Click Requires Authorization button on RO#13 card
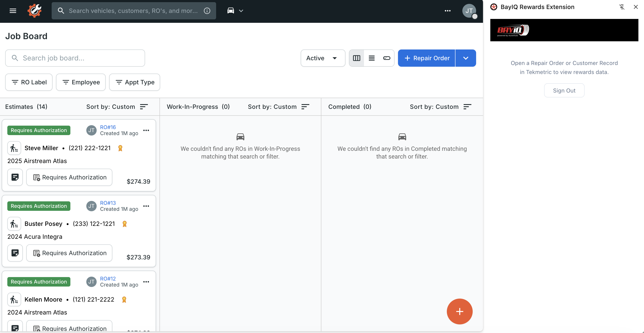This screenshot has width=644, height=333. pos(69,253)
